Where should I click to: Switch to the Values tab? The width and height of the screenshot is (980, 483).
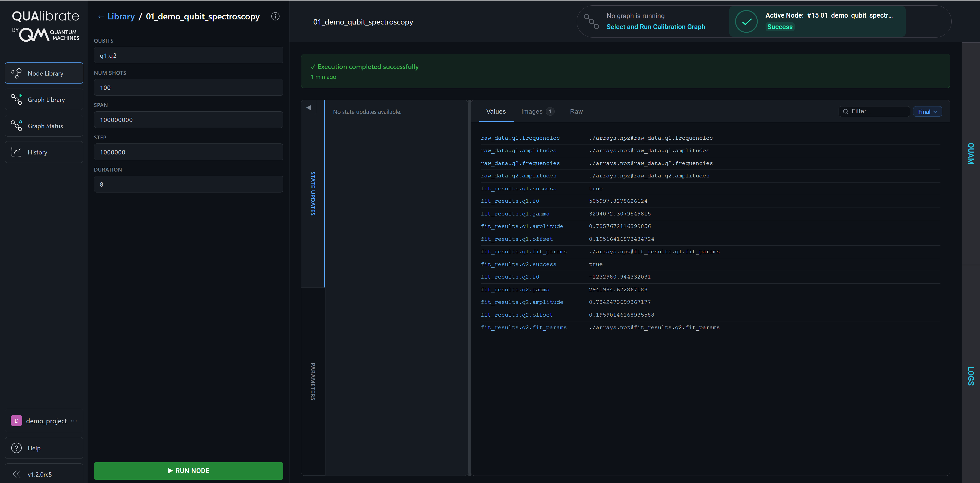[x=496, y=112]
